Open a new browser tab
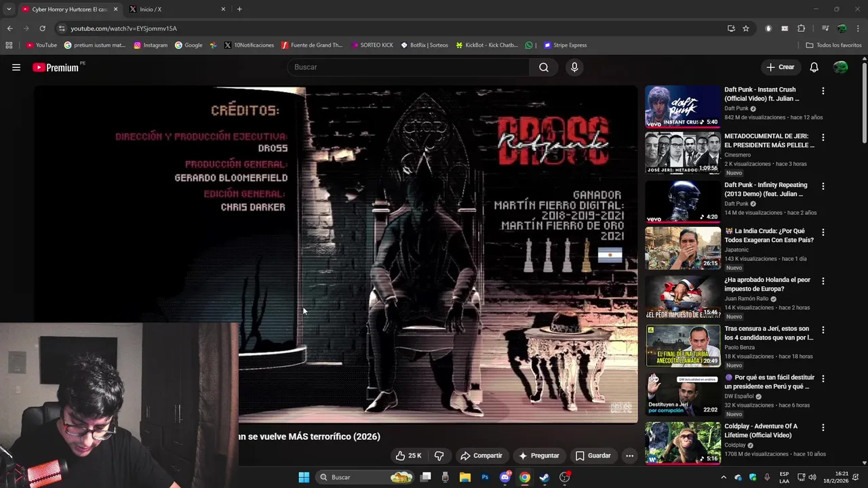 [x=239, y=9]
